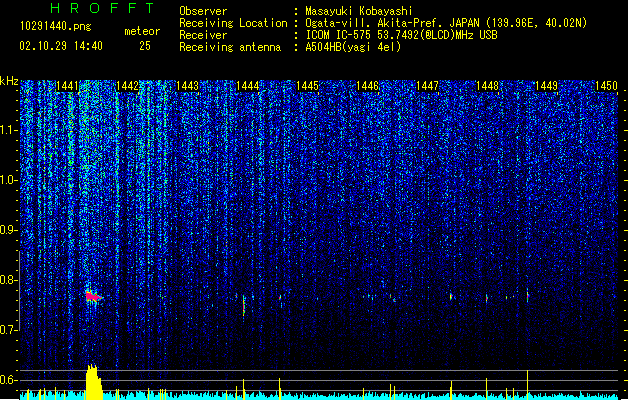Click the 1447 time marker

(427, 86)
